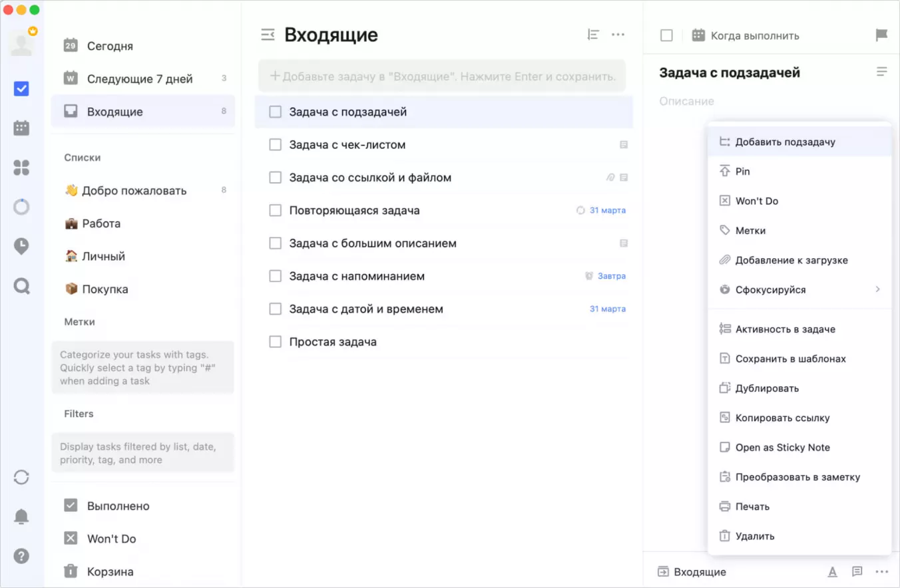Collapse the list sidebar with menu icon

tap(268, 35)
